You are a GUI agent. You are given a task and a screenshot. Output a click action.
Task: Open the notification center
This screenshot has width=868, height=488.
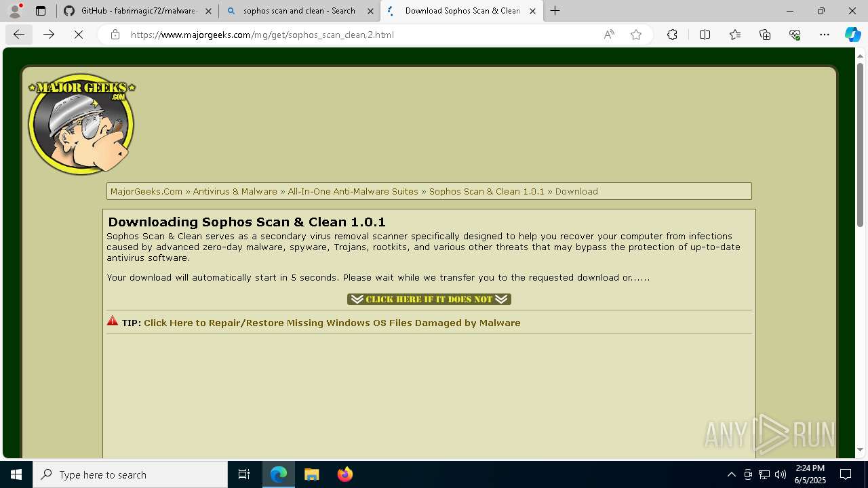(x=846, y=474)
